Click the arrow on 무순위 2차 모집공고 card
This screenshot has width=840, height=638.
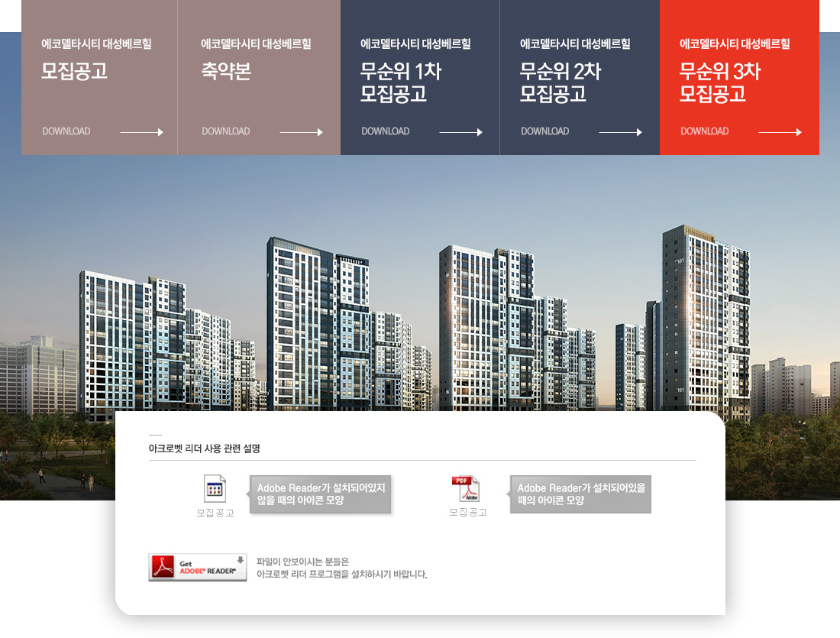coord(620,132)
